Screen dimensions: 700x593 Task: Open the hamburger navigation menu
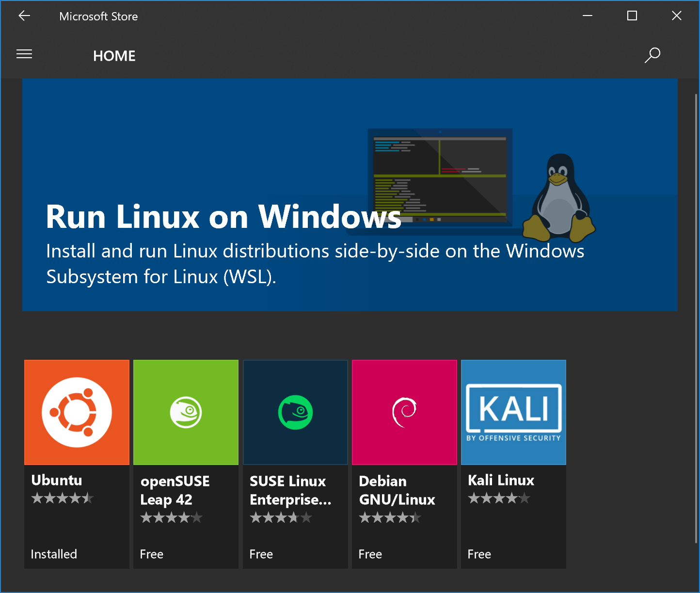tap(24, 54)
